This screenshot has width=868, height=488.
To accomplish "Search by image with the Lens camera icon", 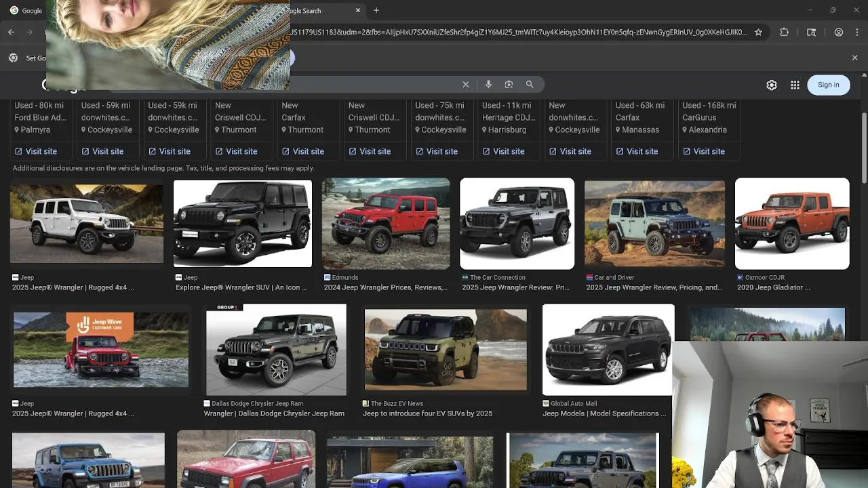I will point(509,85).
